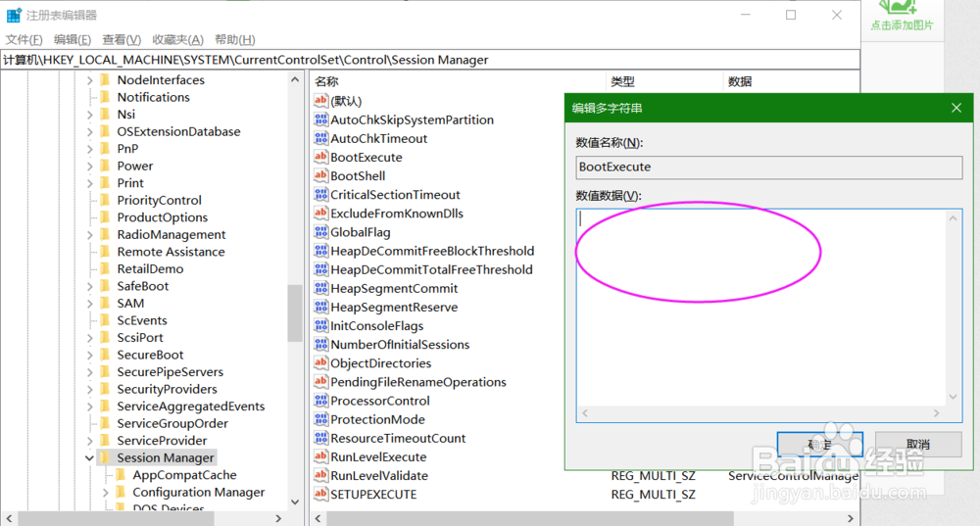Select the ProductOptions key

(x=162, y=217)
